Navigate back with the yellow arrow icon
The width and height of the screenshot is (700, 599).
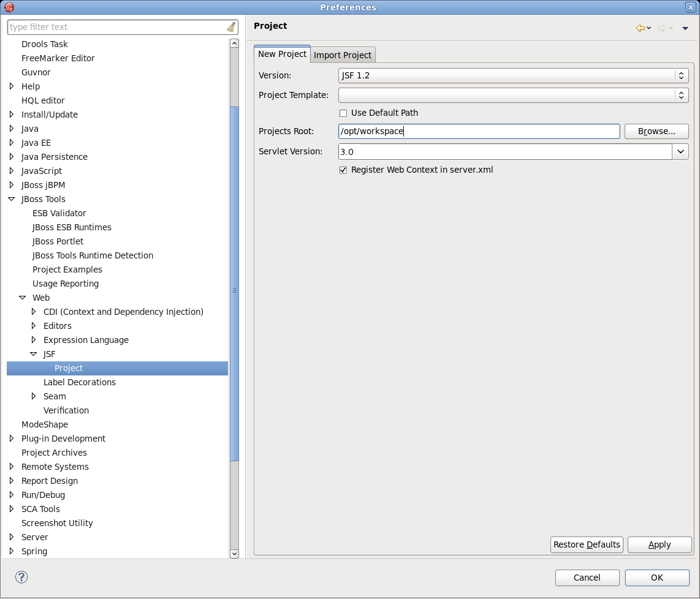click(x=641, y=28)
